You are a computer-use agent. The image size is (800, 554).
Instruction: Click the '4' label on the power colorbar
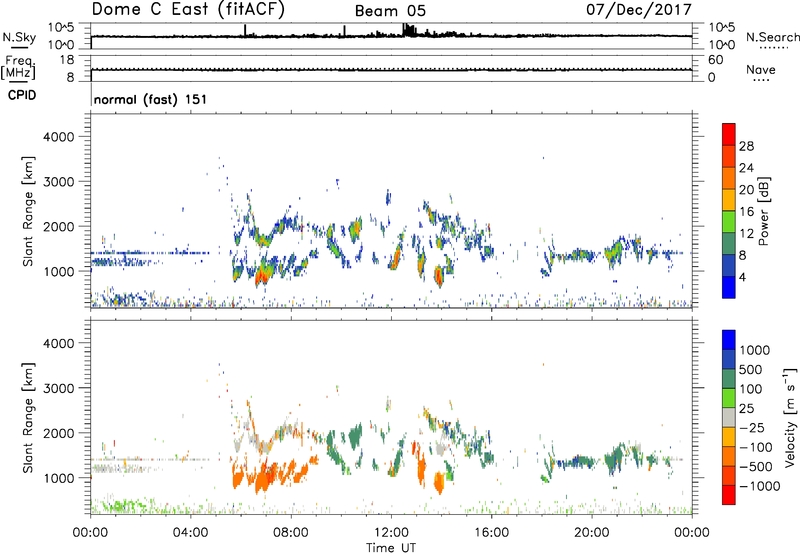tap(743, 277)
